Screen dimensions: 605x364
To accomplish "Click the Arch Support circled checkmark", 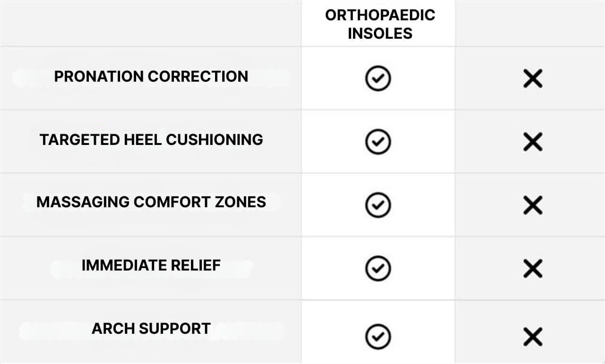I will [x=378, y=337].
